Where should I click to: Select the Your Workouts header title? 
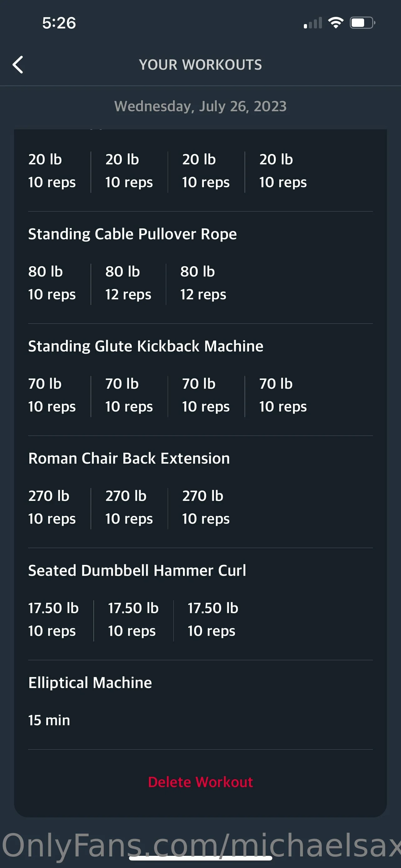200,65
